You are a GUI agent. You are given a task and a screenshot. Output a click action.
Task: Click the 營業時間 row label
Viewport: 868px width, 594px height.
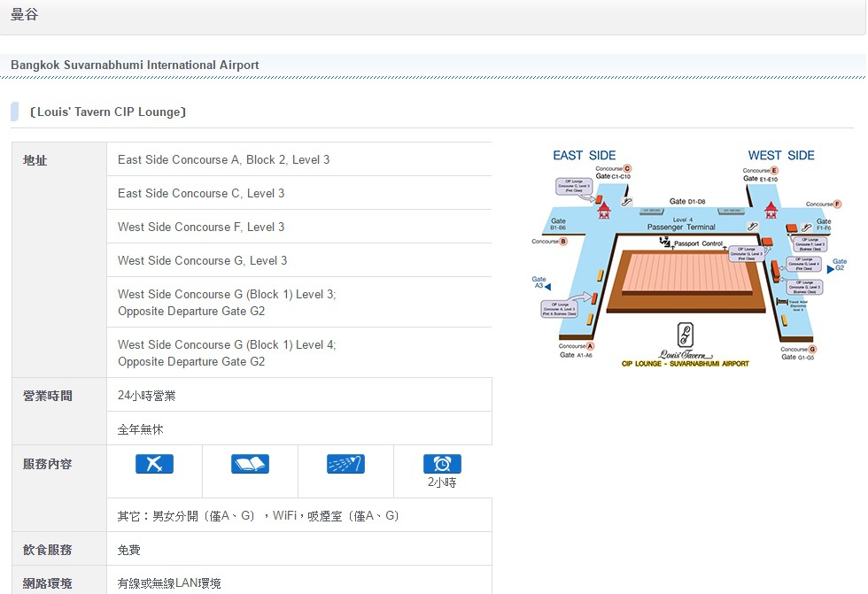click(x=48, y=396)
